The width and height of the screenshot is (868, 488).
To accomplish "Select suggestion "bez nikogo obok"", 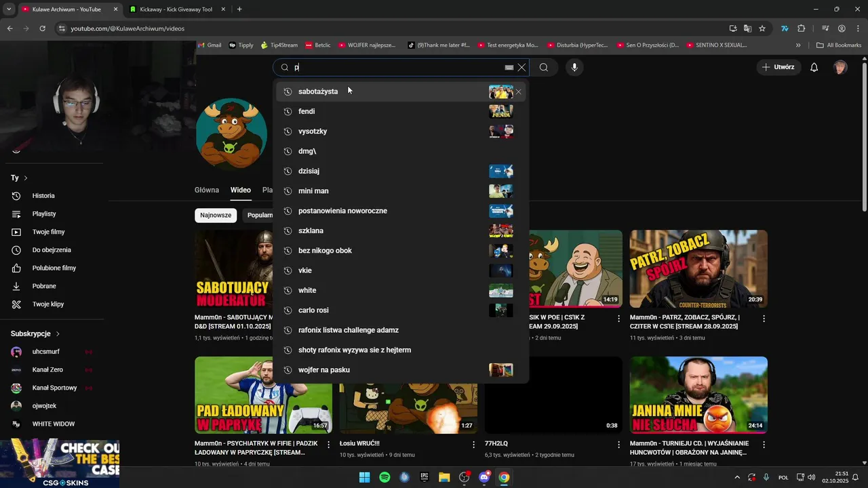I will pos(400,251).
